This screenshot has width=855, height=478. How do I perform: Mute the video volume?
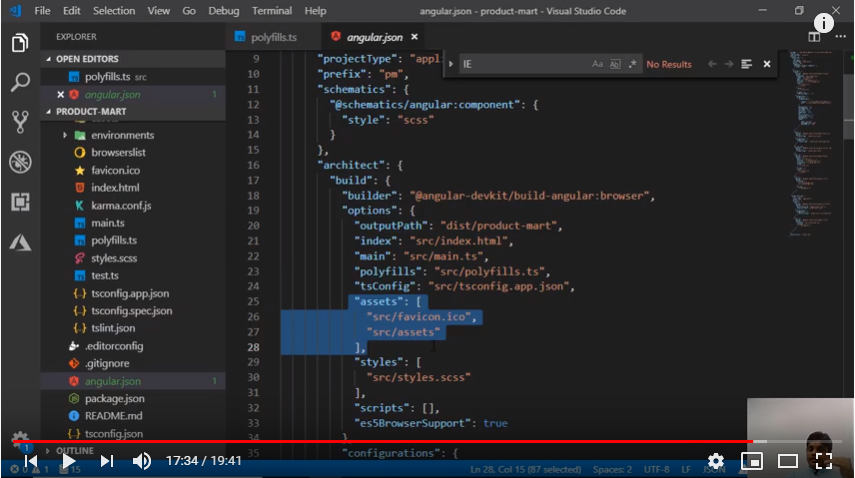(x=142, y=461)
